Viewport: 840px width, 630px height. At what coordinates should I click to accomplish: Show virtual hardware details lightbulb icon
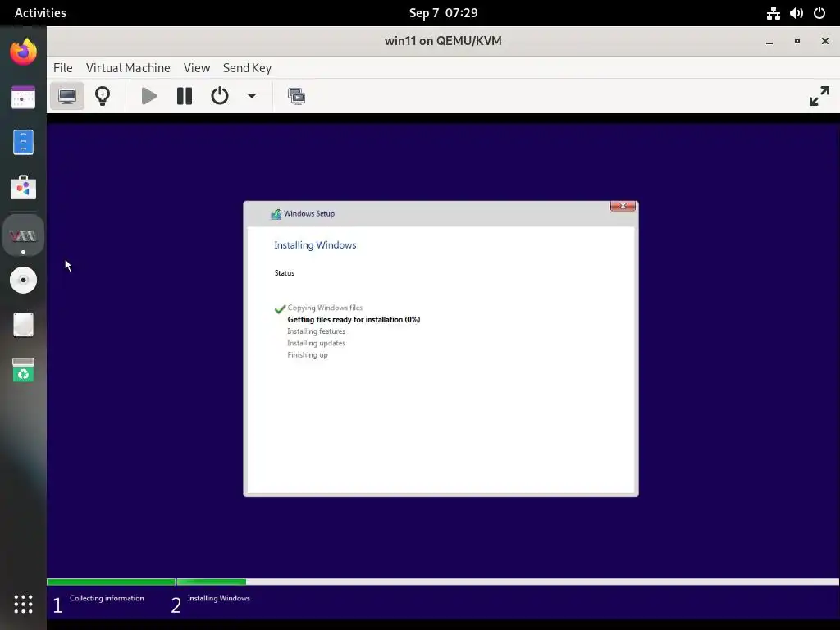coord(103,97)
